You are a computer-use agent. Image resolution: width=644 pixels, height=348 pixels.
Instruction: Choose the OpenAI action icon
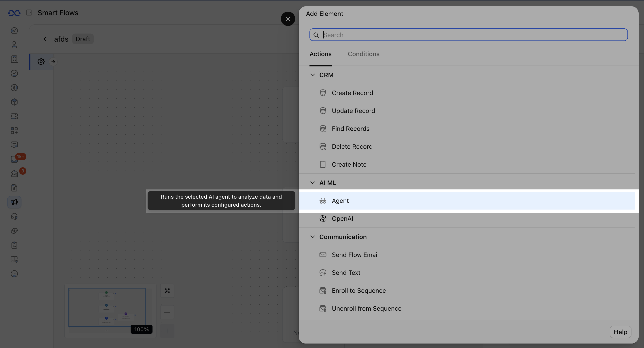pos(323,219)
